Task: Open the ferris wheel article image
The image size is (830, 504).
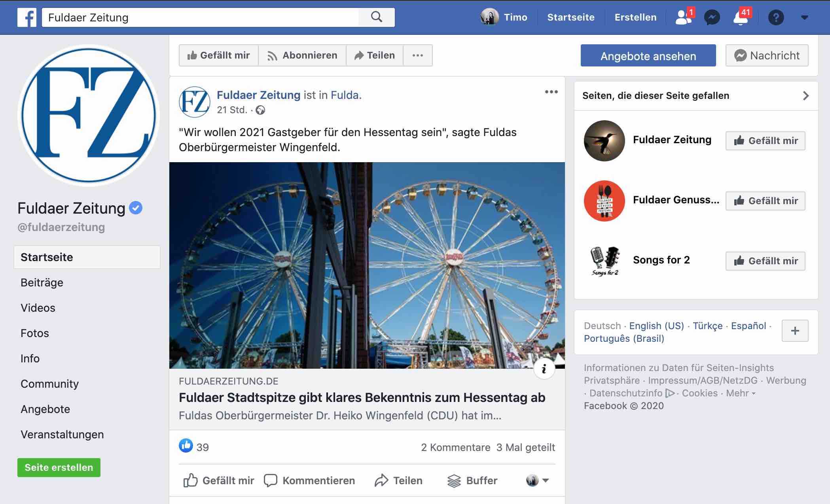Action: click(367, 265)
